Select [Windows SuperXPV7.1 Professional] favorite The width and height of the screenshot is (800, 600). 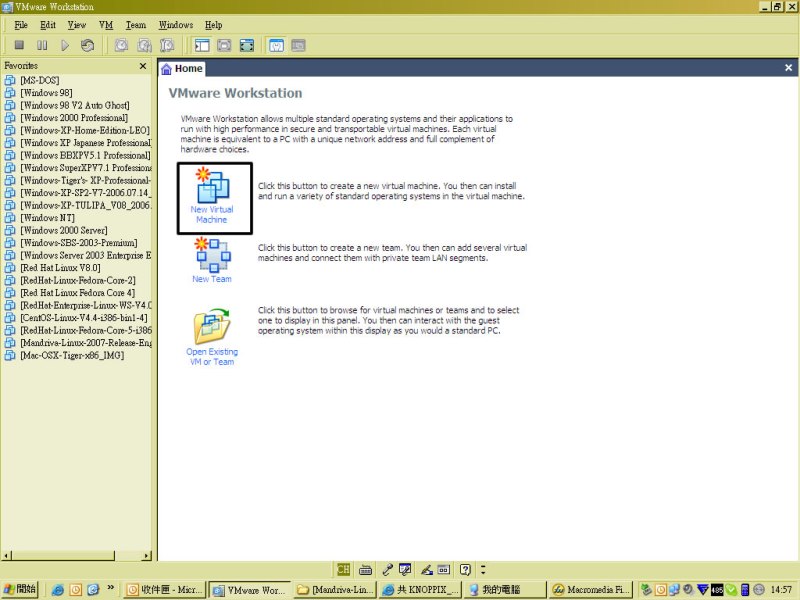coord(85,167)
